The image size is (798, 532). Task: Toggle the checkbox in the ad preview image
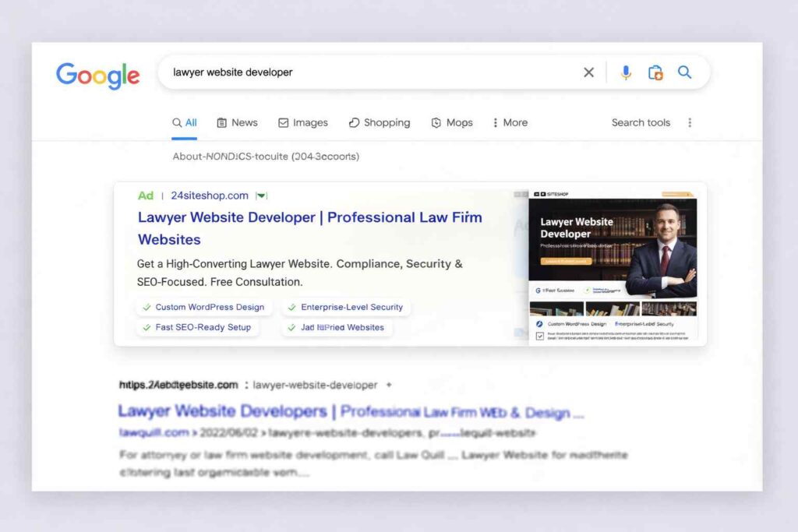pos(540,336)
